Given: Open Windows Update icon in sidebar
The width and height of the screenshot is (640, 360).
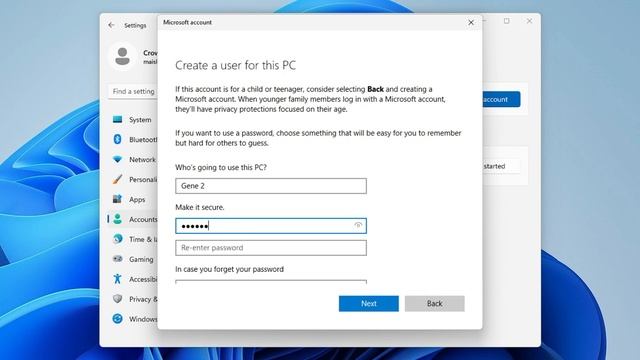Looking at the screenshot, I should click(118, 319).
